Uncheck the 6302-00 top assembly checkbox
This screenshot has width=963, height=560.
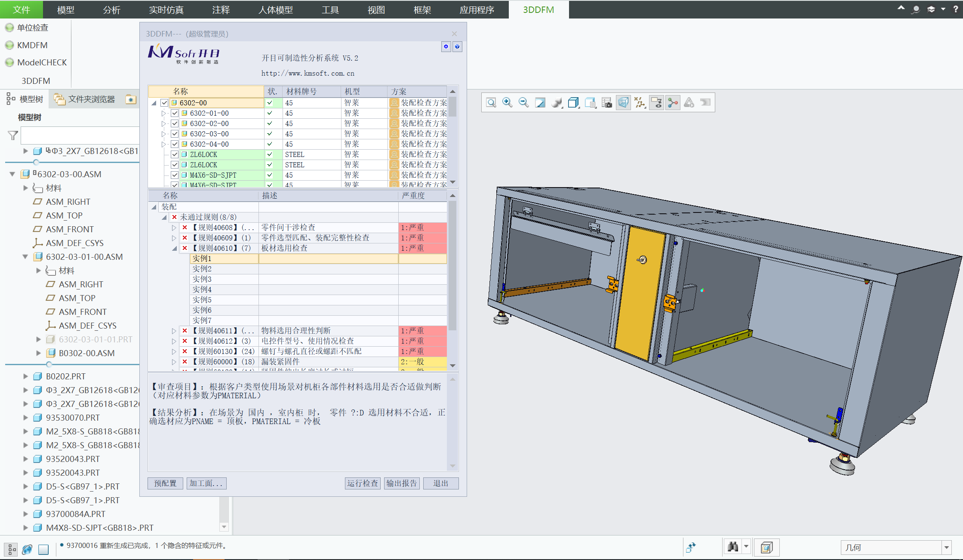point(164,103)
